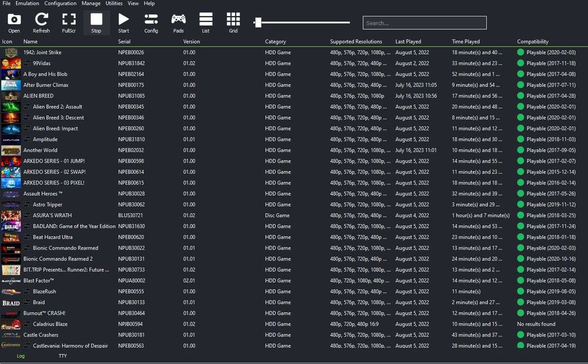Enter fullscreen with FullScr icon
588x364 pixels.
[x=69, y=22]
